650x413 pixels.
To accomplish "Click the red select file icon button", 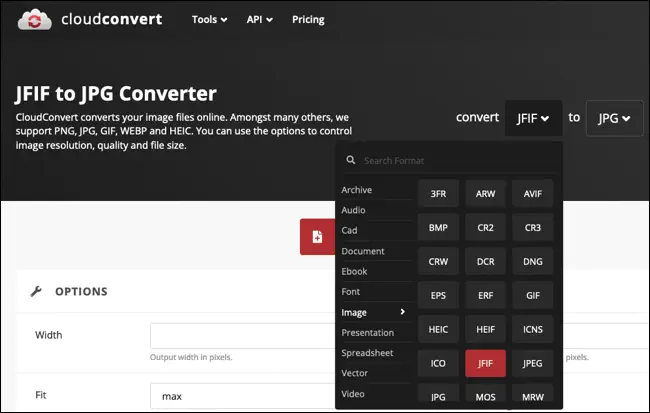I will click(318, 237).
